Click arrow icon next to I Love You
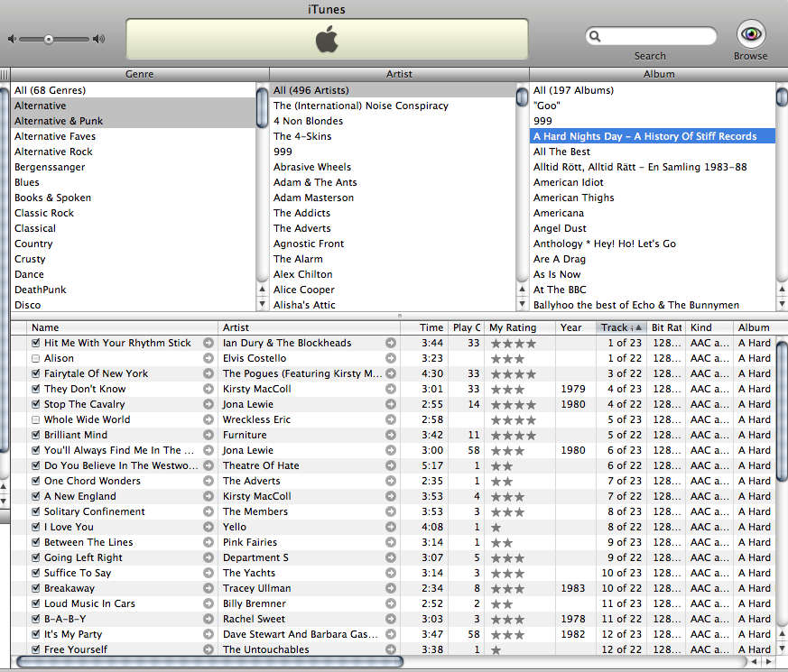This screenshot has height=672, width=788. pos(209,527)
